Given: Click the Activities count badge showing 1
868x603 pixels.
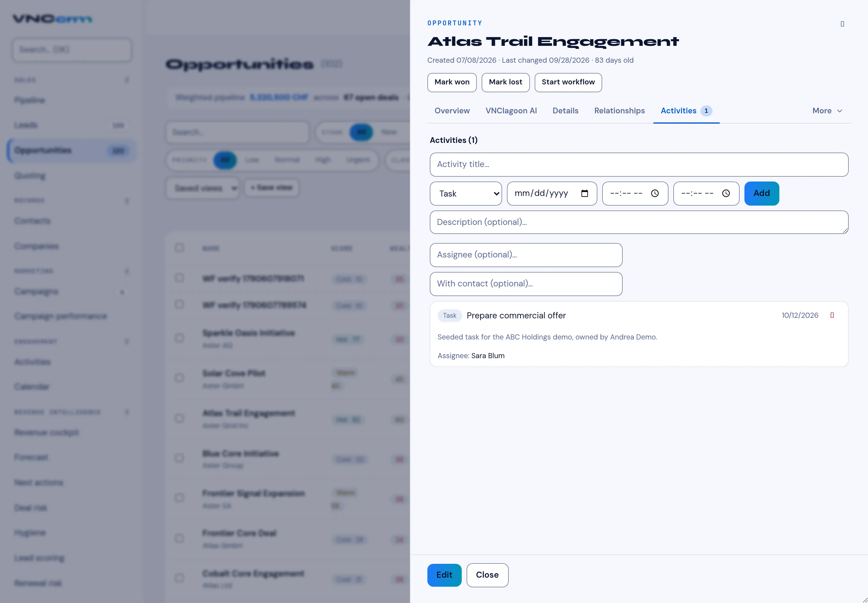Looking at the screenshot, I should (x=706, y=111).
